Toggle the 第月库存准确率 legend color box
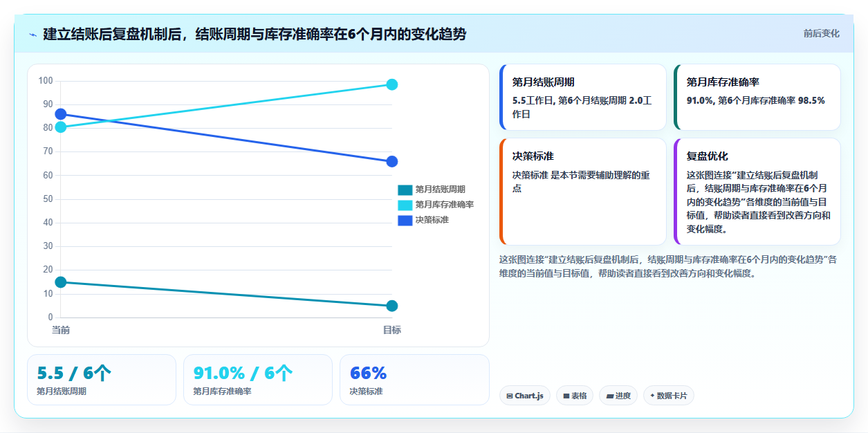 click(405, 205)
